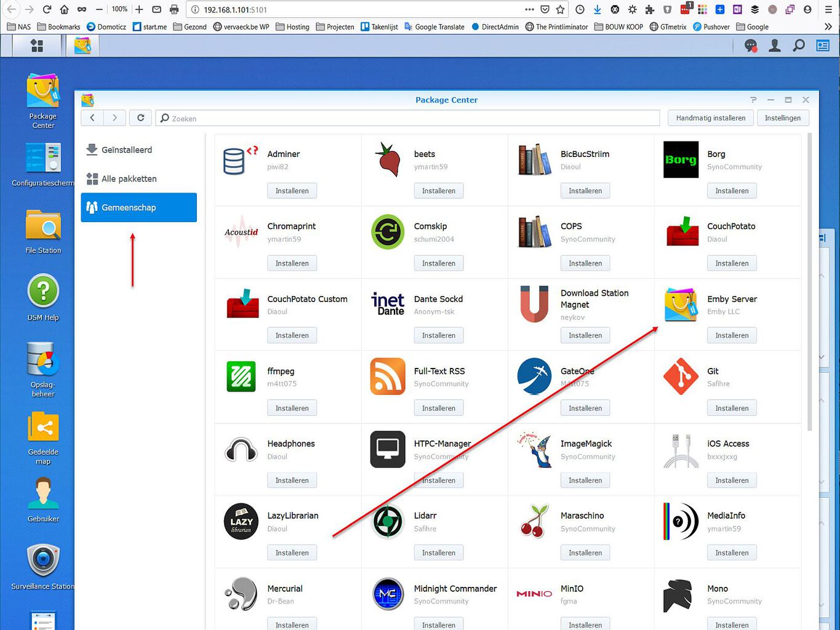Open browser bookmarks overflow chevron
This screenshot has height=630, width=840.
pyautogui.click(x=828, y=26)
